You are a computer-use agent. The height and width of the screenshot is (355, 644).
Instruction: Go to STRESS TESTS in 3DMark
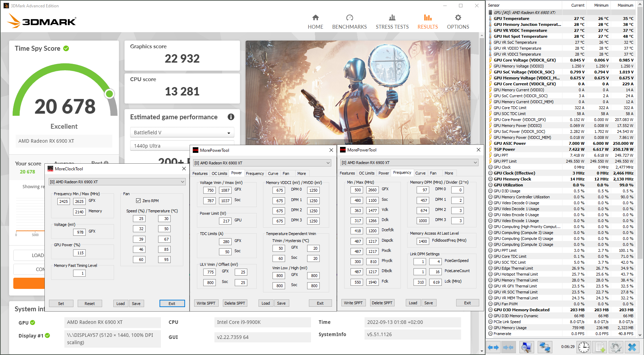[392, 22]
